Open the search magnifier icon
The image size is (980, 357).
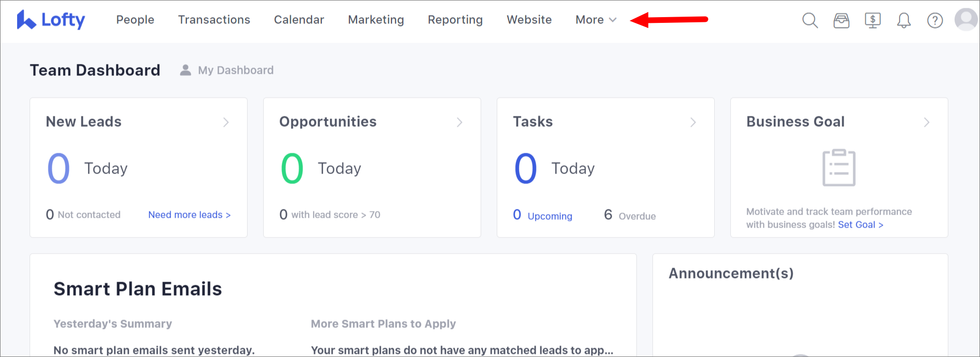pos(810,20)
